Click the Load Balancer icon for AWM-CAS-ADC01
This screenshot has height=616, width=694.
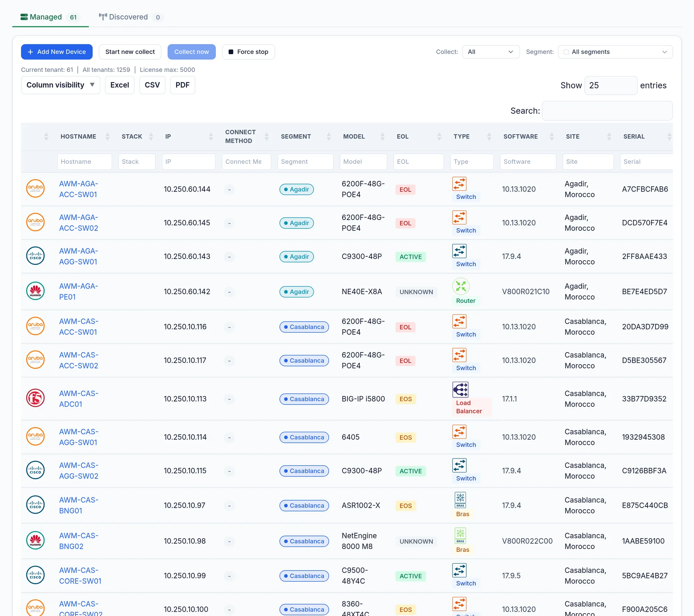tap(460, 390)
